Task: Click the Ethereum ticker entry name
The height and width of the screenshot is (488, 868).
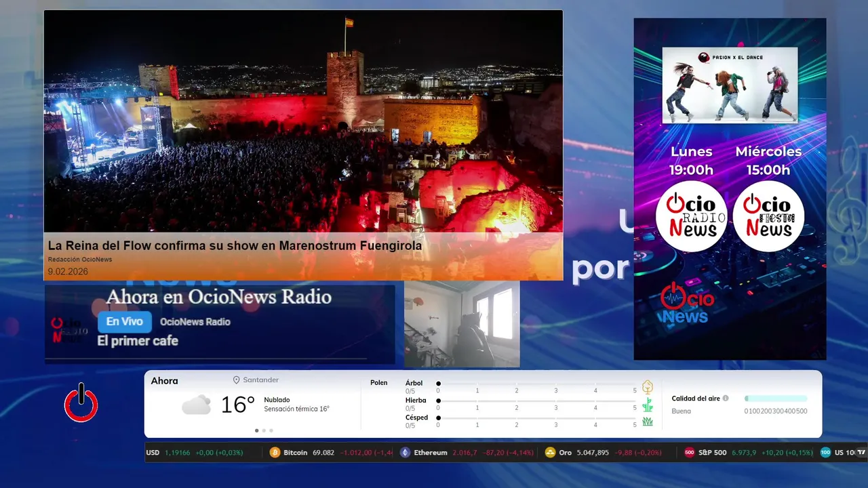Action: 431,453
